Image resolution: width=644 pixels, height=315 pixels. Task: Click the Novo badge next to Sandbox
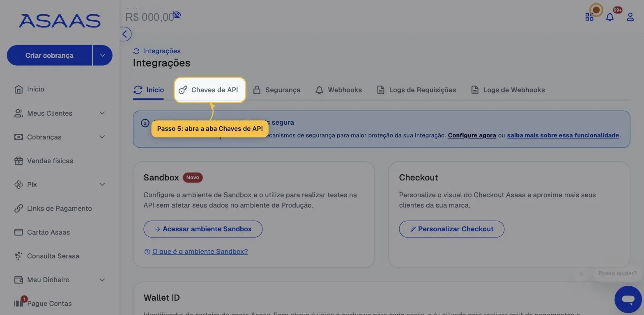[x=193, y=178]
